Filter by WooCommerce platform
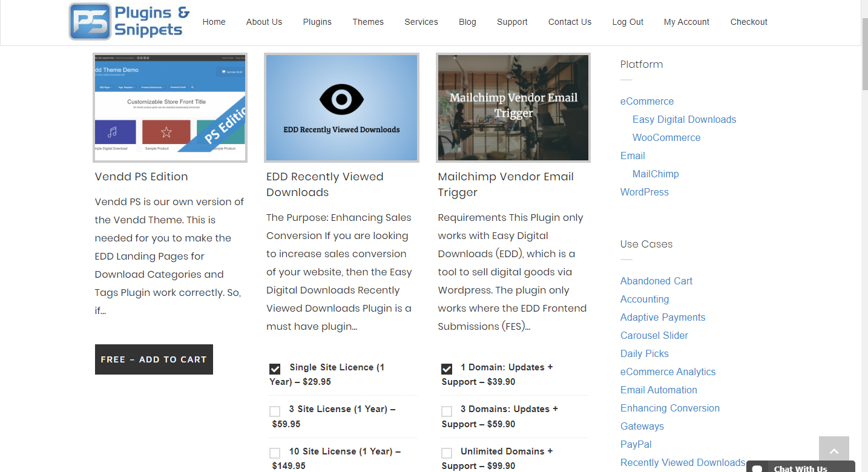Viewport: 868px width, 472px height. tap(666, 137)
